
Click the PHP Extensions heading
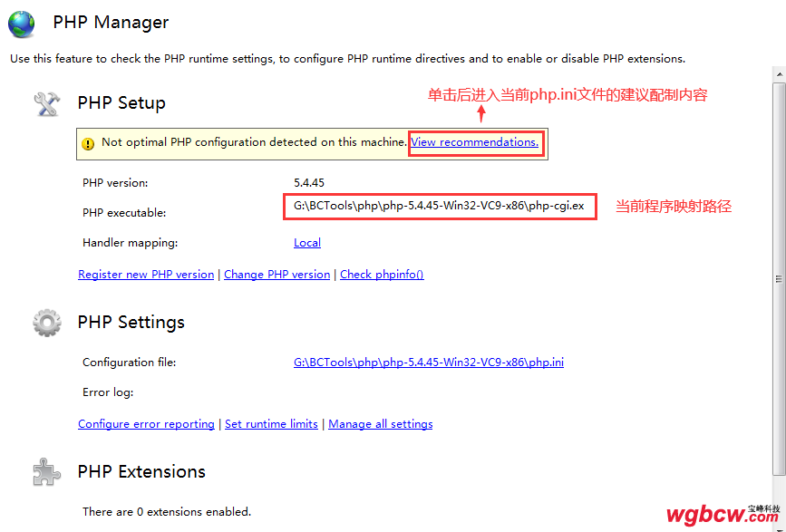pyautogui.click(x=141, y=472)
